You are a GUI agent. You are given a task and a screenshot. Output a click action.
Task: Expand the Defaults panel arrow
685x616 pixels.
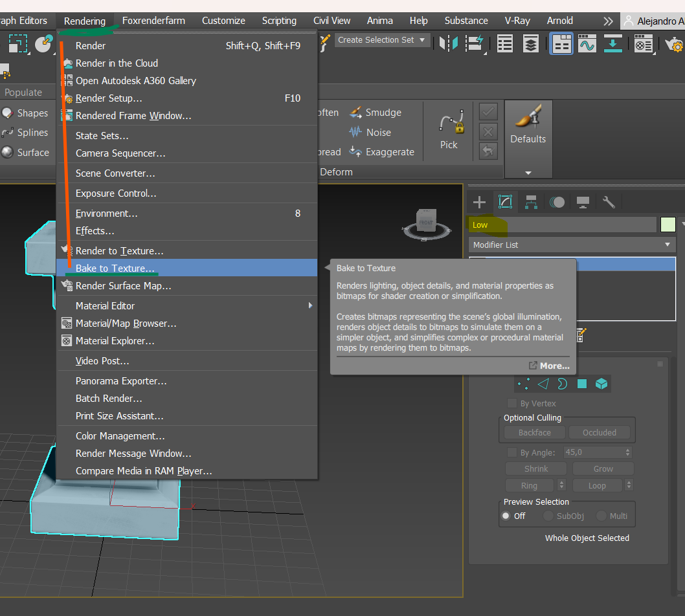(x=528, y=173)
